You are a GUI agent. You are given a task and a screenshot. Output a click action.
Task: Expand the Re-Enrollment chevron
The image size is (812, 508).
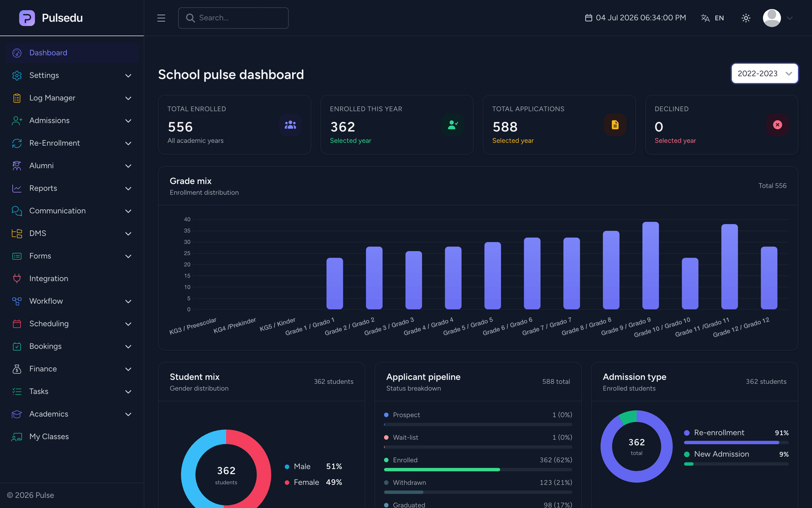pyautogui.click(x=128, y=143)
